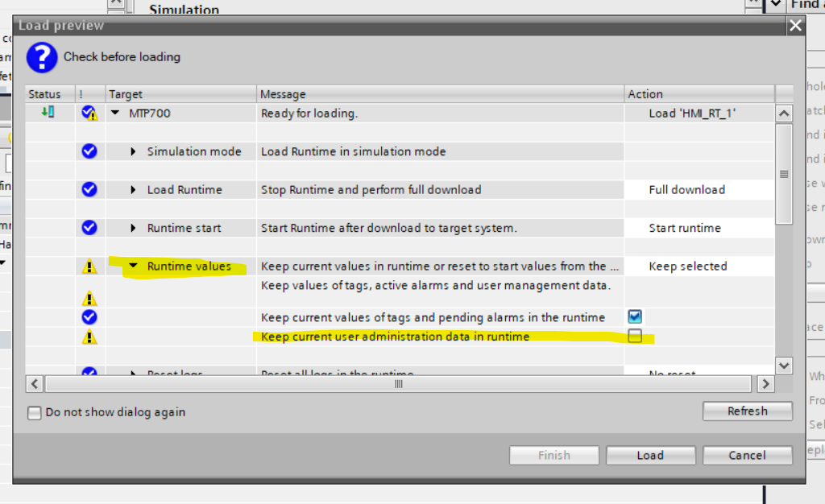825x504 pixels.
Task: Click the vertical scrollbar down arrow
Action: [x=784, y=366]
